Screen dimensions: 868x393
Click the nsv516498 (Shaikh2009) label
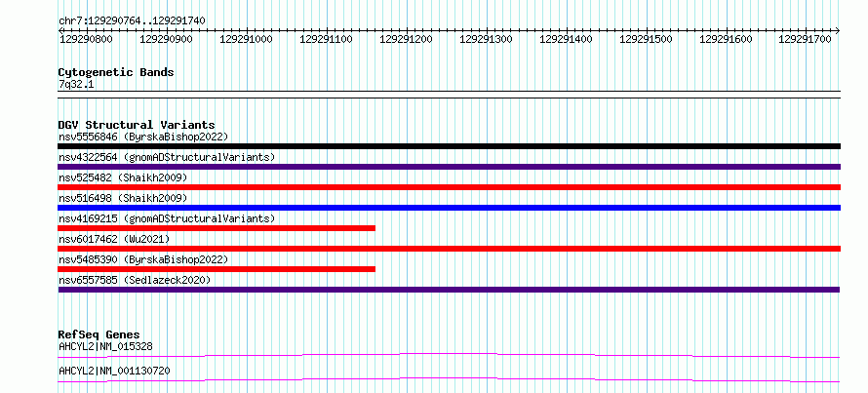click(123, 198)
